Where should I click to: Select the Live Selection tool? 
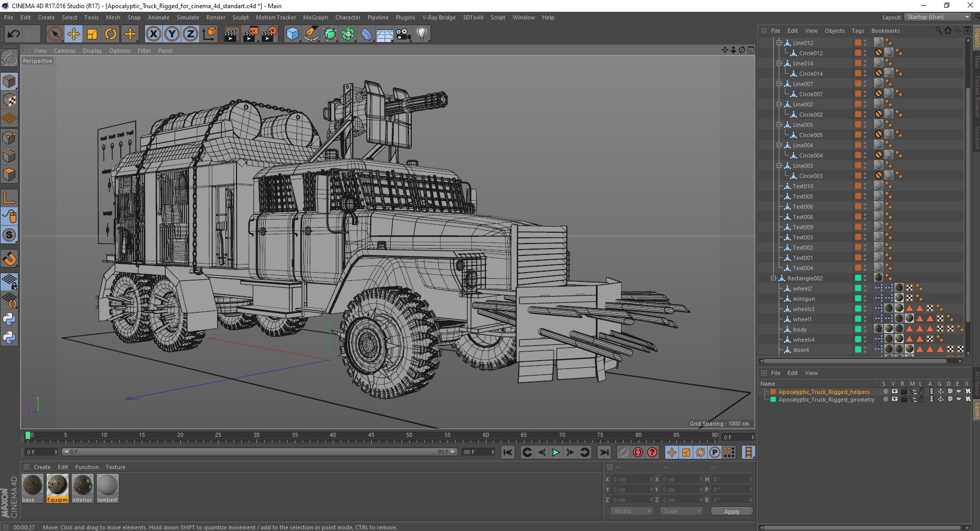[x=55, y=34]
